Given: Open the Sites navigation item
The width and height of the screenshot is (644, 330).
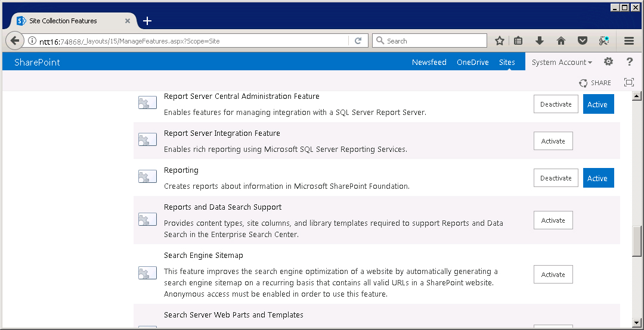Looking at the screenshot, I should 507,63.
